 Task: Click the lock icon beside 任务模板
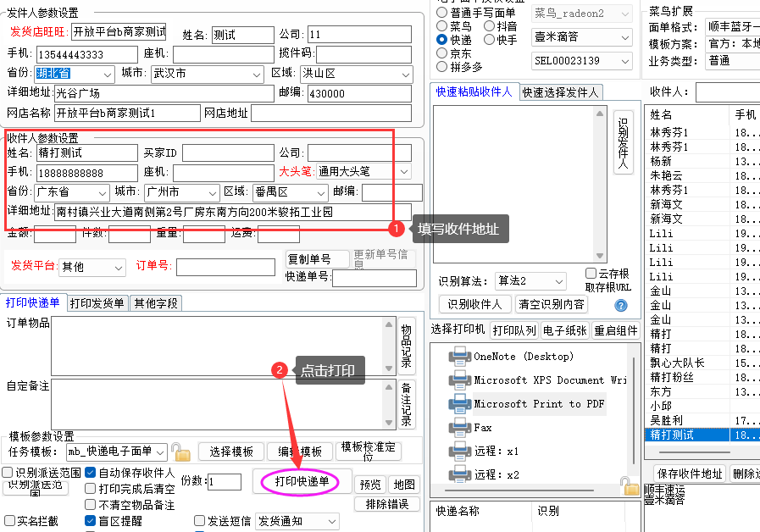[x=180, y=452]
